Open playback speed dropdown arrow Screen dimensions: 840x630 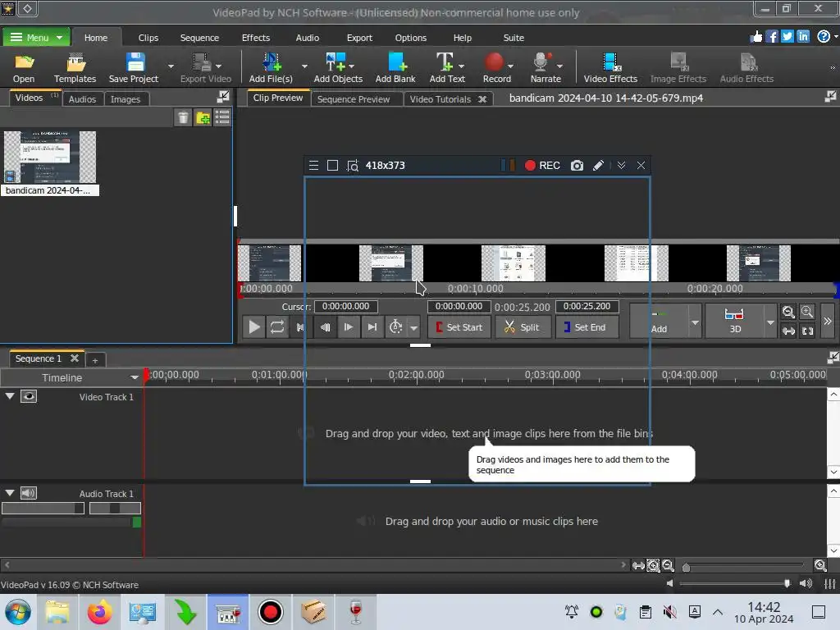(x=413, y=327)
